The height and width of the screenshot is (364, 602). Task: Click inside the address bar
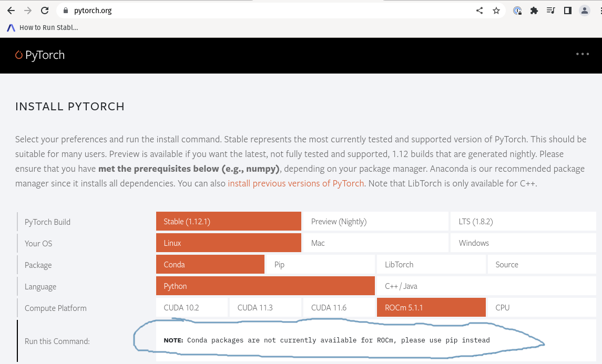coord(210,10)
